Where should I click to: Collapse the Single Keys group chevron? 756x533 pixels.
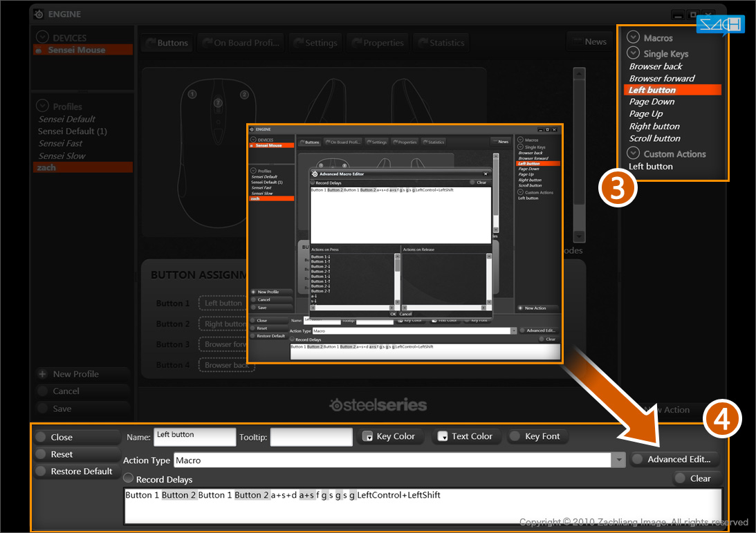pyautogui.click(x=633, y=53)
